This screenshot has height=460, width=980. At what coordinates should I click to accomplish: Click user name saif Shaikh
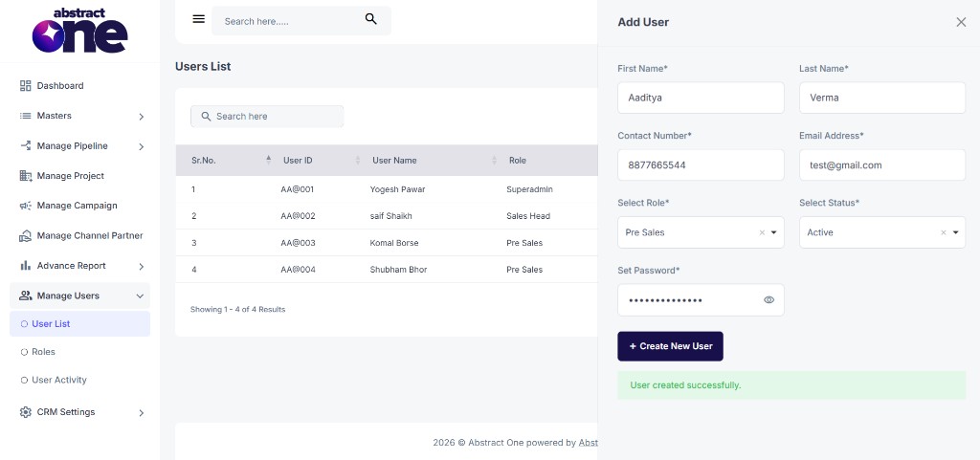pos(390,216)
